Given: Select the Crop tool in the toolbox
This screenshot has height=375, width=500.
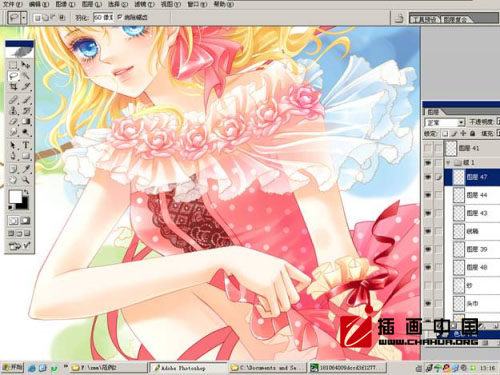Looking at the screenshot, I should coord(13,87).
